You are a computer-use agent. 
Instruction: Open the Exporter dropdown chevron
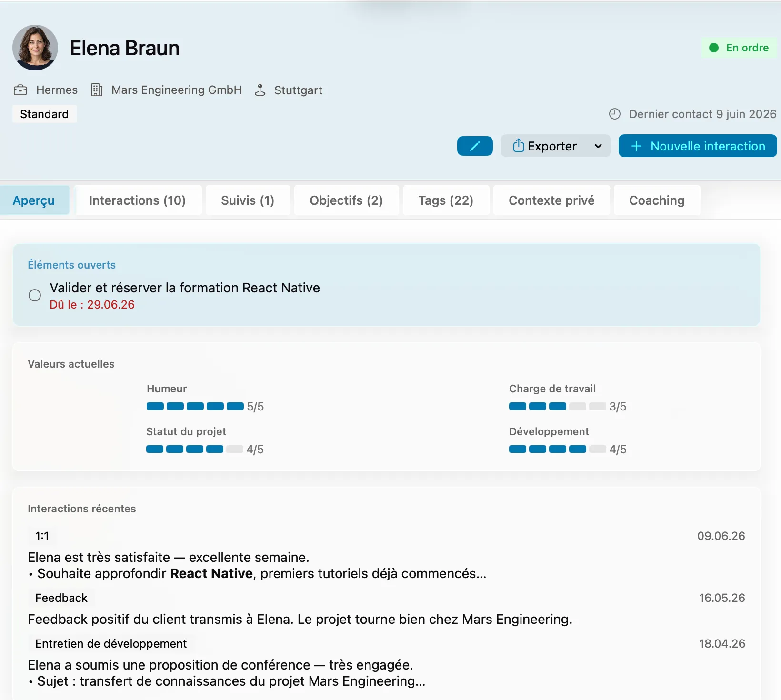[598, 146]
